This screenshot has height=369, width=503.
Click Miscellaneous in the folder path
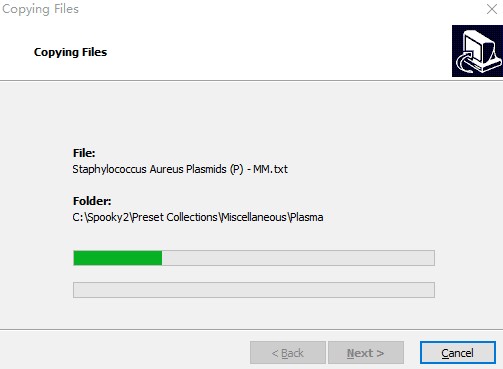(253, 217)
